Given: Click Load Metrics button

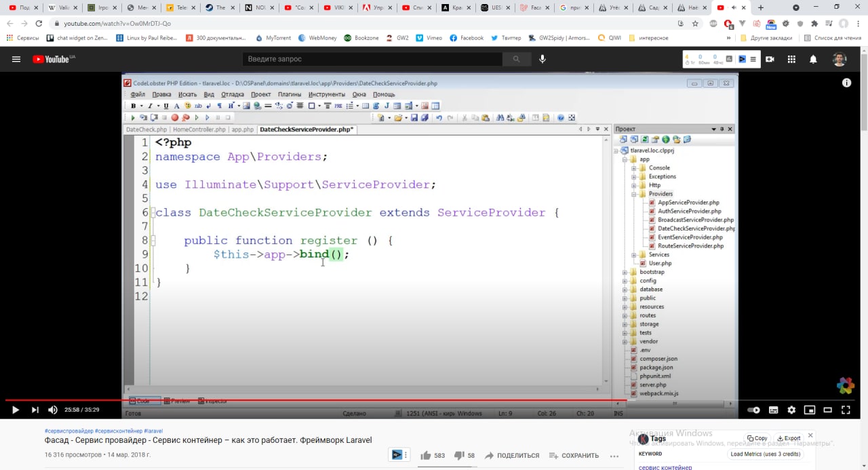Looking at the screenshot, I should click(x=766, y=454).
